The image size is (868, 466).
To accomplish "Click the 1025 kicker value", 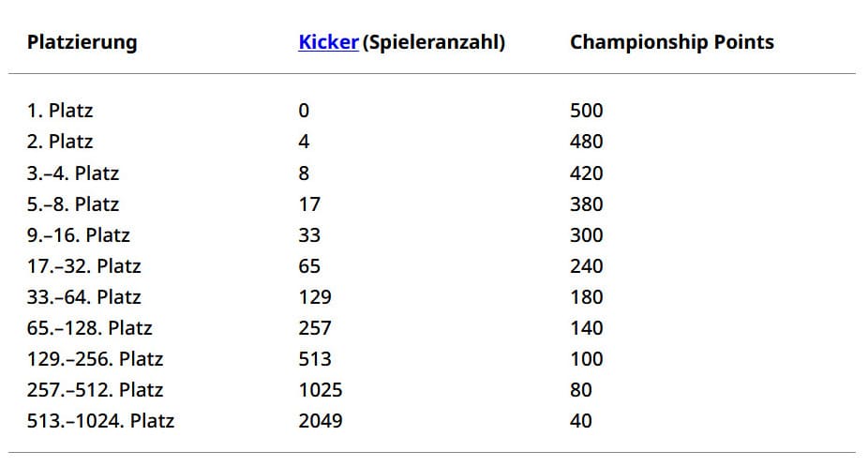I will 320,390.
